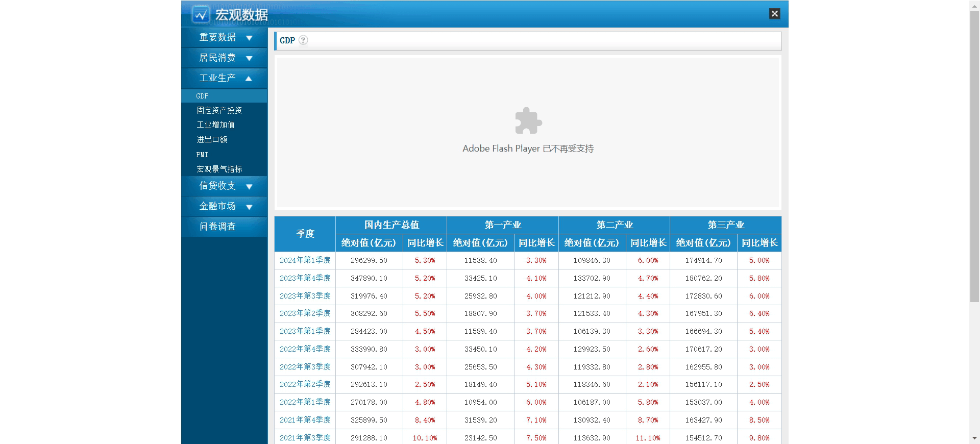Click the 第三产业 column group header
Image resolution: width=980 pixels, height=444 pixels.
point(726,225)
